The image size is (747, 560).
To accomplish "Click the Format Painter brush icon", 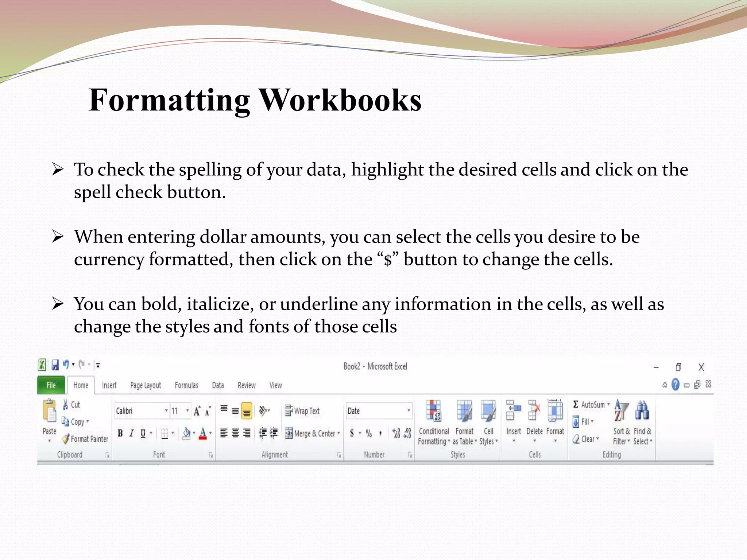I will [66, 439].
